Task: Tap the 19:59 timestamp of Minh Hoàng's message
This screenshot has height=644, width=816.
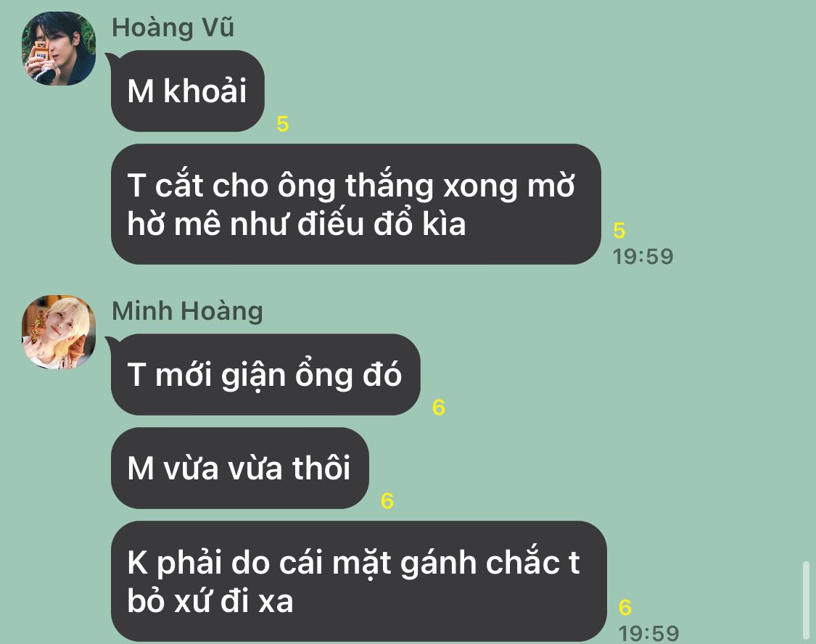Action: (x=649, y=633)
